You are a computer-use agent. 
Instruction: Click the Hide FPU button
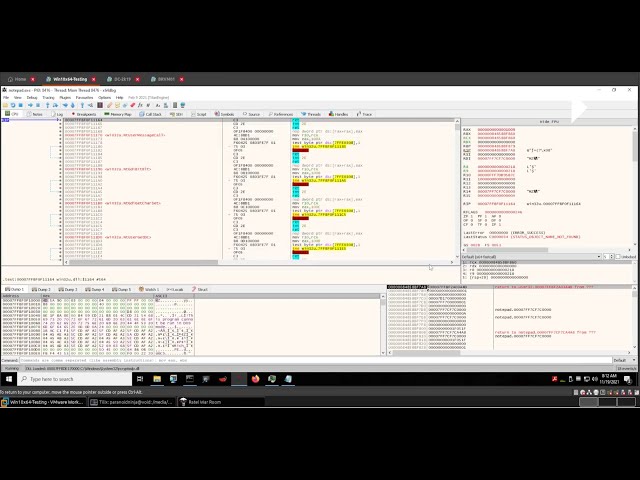[x=549, y=122]
